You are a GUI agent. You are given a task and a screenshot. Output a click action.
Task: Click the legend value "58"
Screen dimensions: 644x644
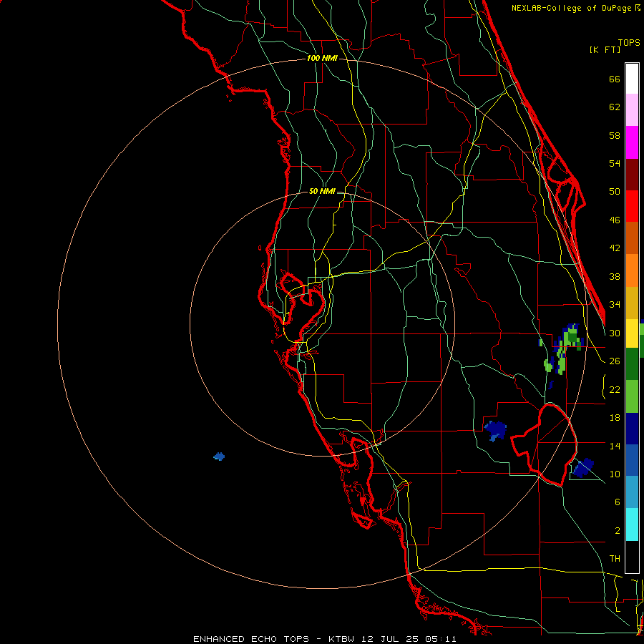(615, 135)
